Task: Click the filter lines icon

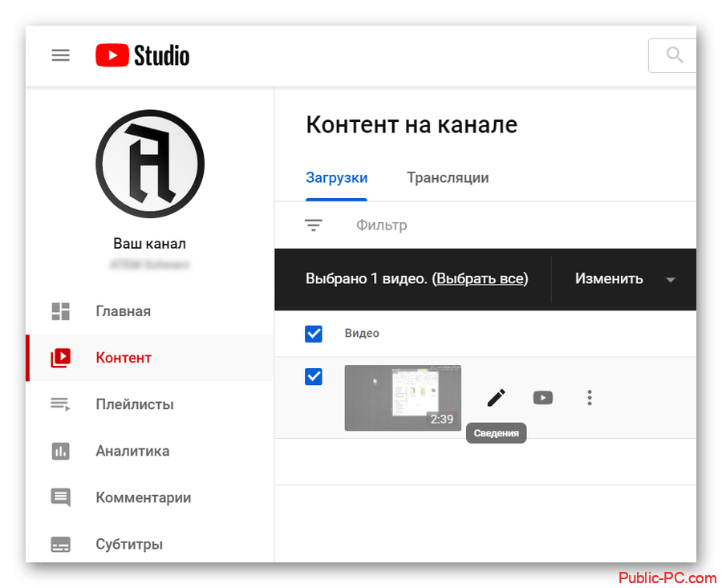Action: 314,225
